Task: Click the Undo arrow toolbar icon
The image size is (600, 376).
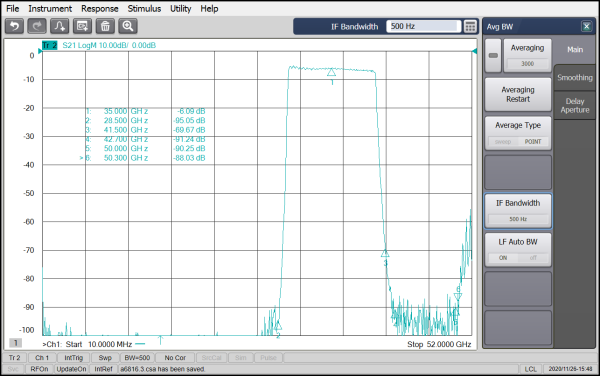Action: click(x=15, y=26)
